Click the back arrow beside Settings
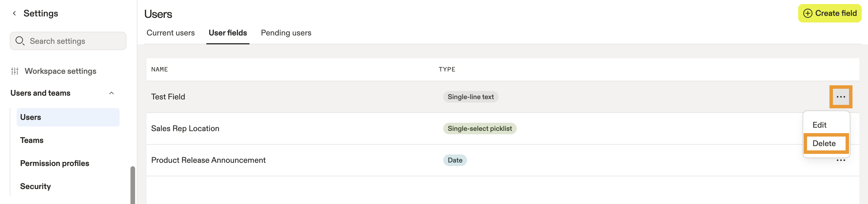868x204 pixels. point(14,13)
